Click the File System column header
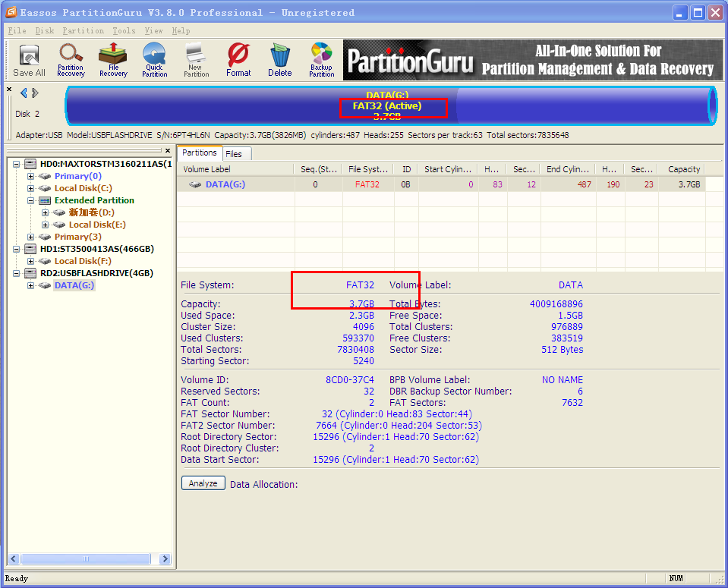The image size is (728, 588). 367,169
